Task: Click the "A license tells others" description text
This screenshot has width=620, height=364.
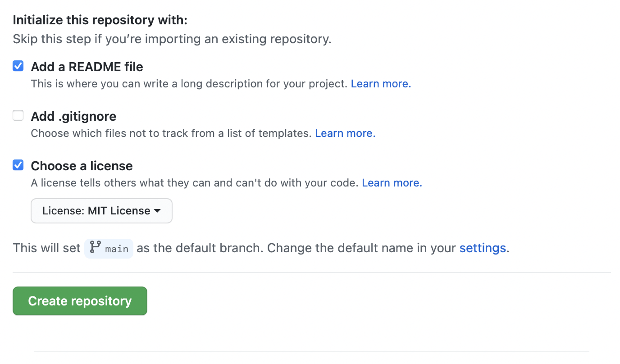Action: pos(195,183)
